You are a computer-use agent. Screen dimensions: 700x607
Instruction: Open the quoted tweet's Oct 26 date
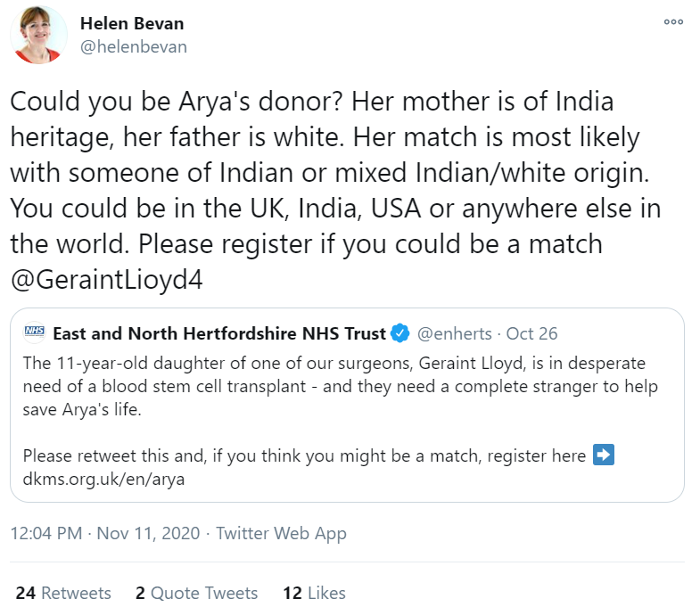point(532,334)
